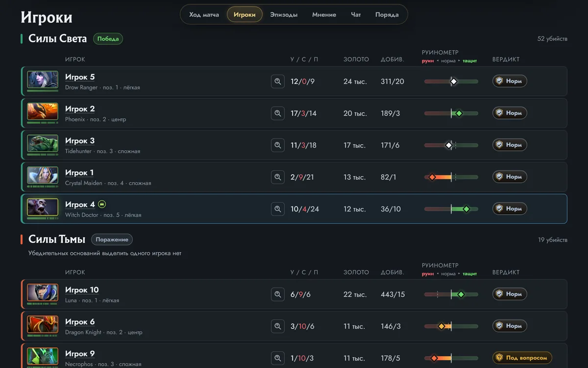Open magnifier details for Игрок 9
Image resolution: width=588 pixels, height=368 pixels.
[278, 358]
